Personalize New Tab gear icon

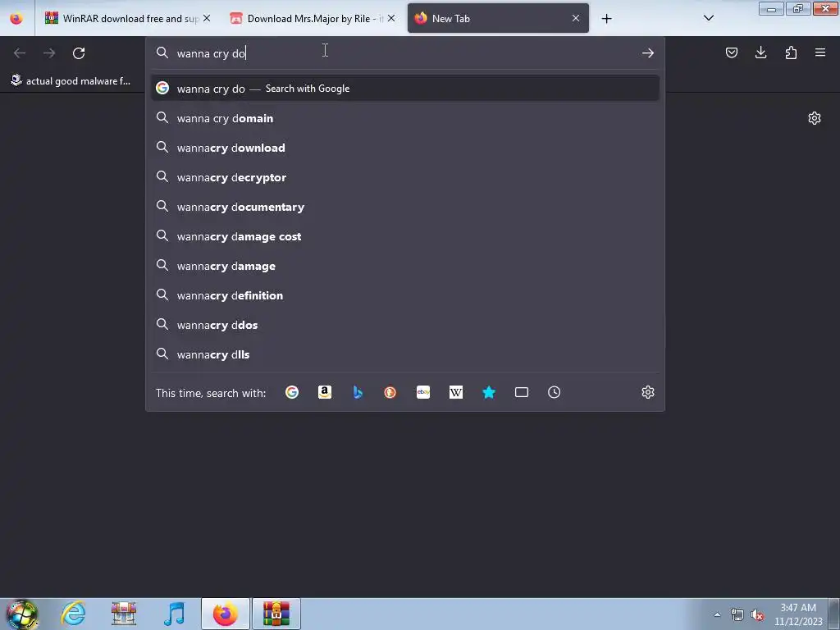tap(815, 118)
